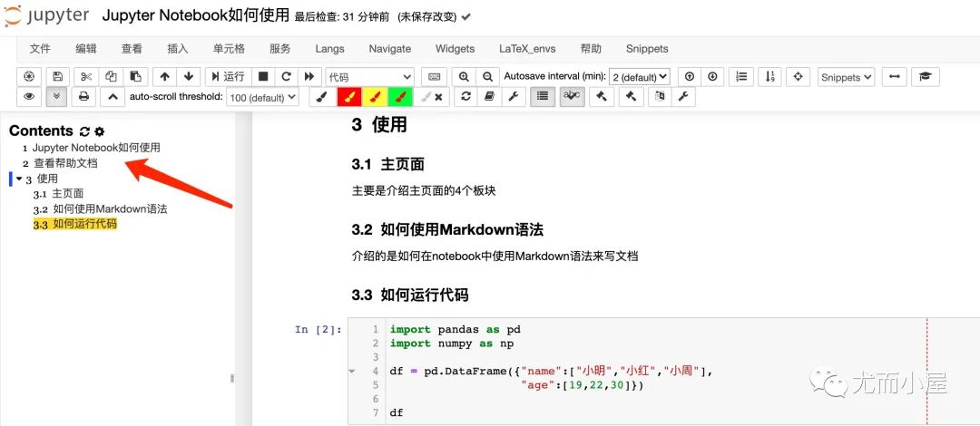Open the 代码 cell type dropdown
The height and width of the screenshot is (426, 980).
coord(370,77)
